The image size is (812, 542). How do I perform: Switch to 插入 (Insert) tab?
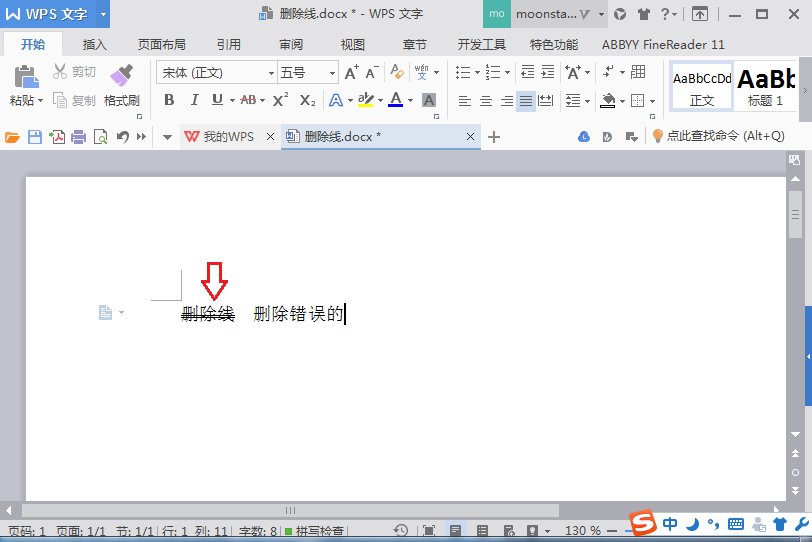point(94,45)
